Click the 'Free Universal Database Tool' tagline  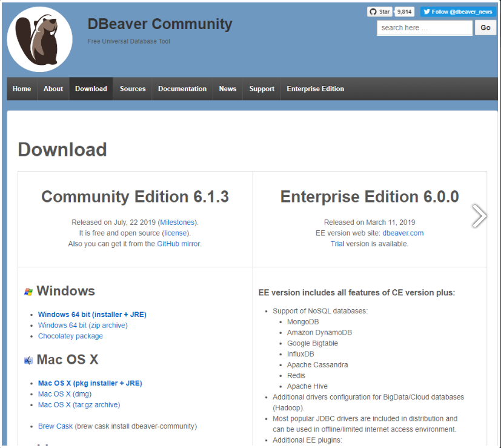[129, 41]
